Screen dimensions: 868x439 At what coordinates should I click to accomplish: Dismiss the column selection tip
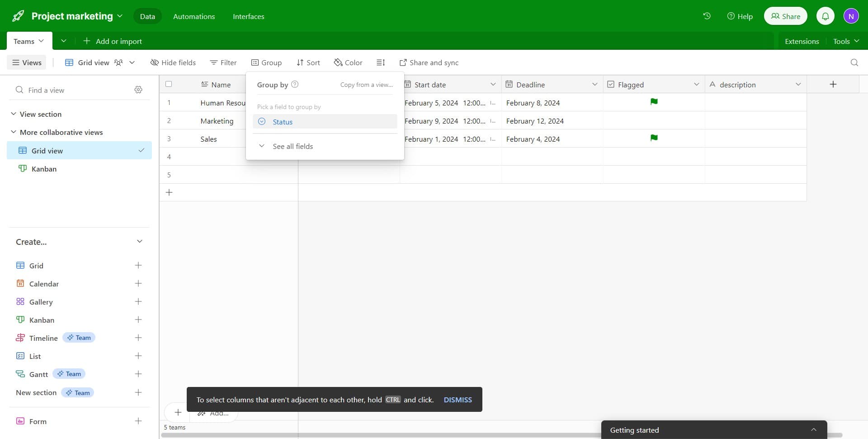[458, 400]
